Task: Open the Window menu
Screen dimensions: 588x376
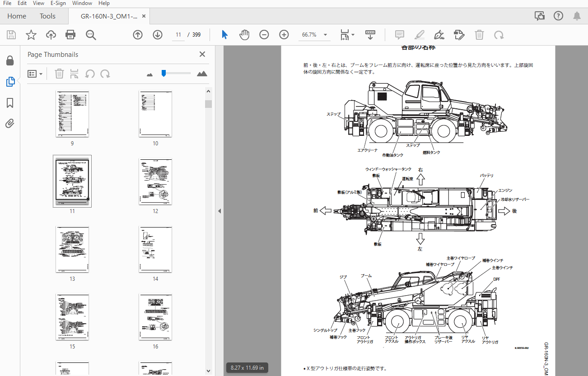Action: point(82,3)
